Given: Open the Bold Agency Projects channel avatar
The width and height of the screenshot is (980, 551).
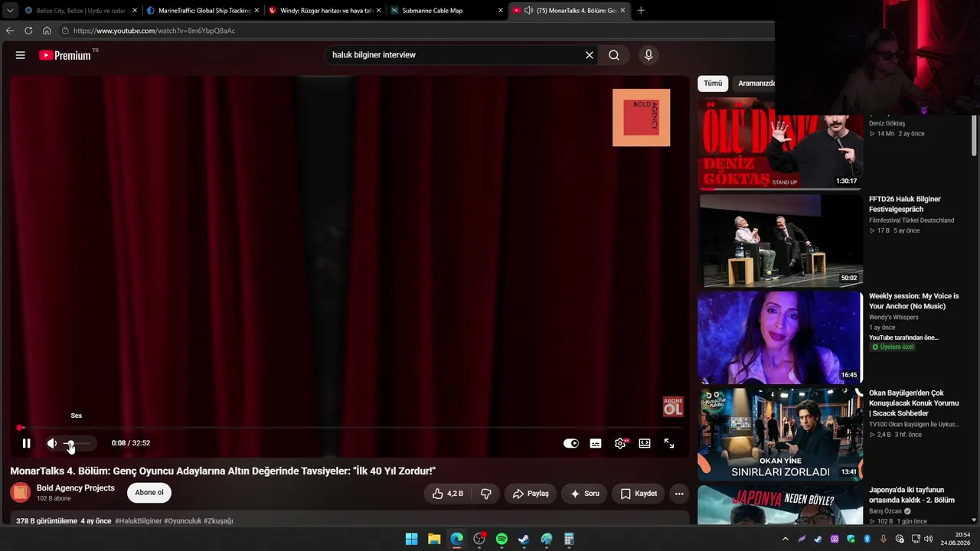Looking at the screenshot, I should click(21, 492).
